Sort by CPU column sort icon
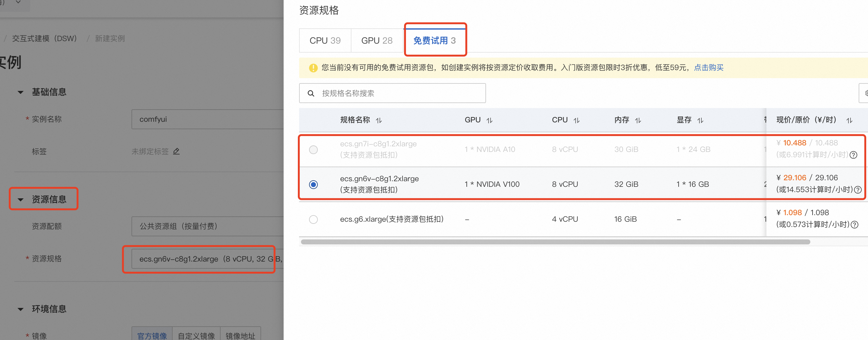 [576, 120]
